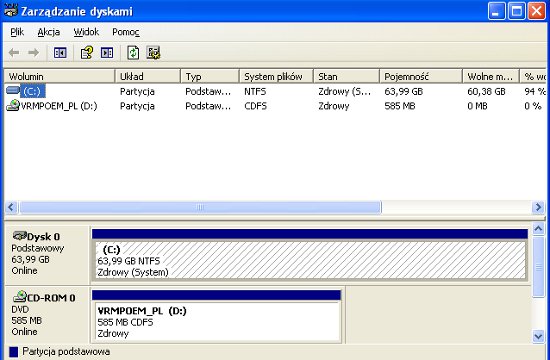Click the disk pane scroll up arrow
Image resolution: width=550 pixels, height=360 pixels.
click(538, 229)
